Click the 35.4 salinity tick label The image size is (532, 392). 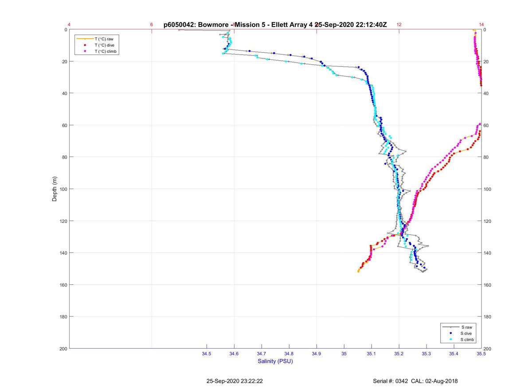454,354
